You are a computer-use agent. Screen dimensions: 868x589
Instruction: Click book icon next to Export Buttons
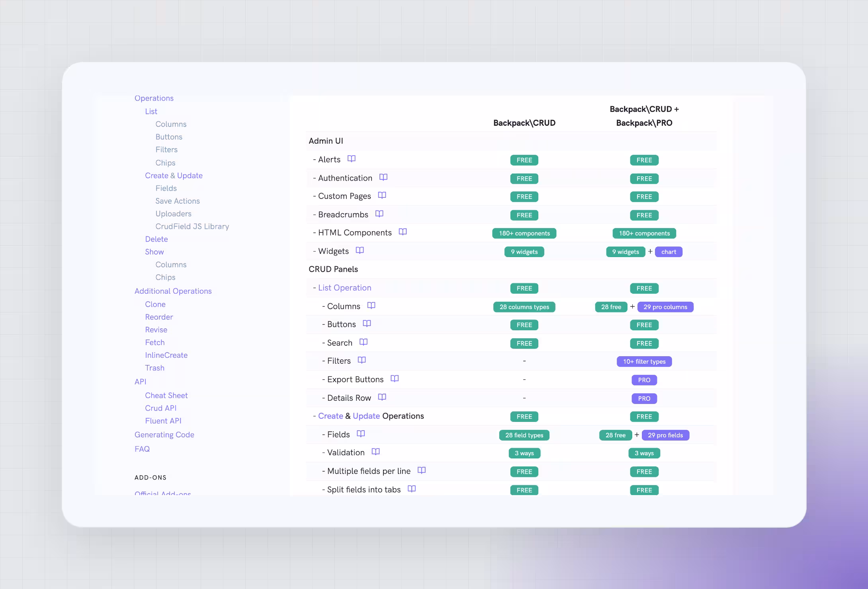coord(394,378)
